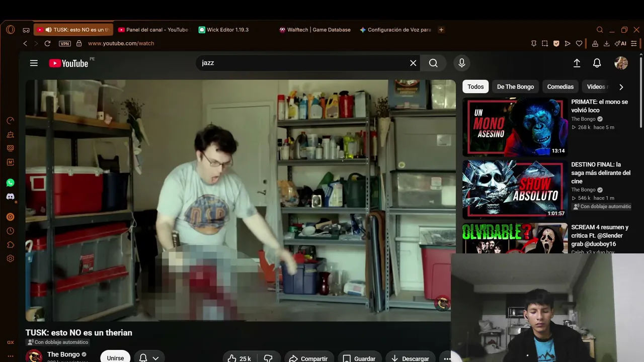Open The Bongo channel avatar
Viewport: 644px width, 362px height.
pos(34,356)
